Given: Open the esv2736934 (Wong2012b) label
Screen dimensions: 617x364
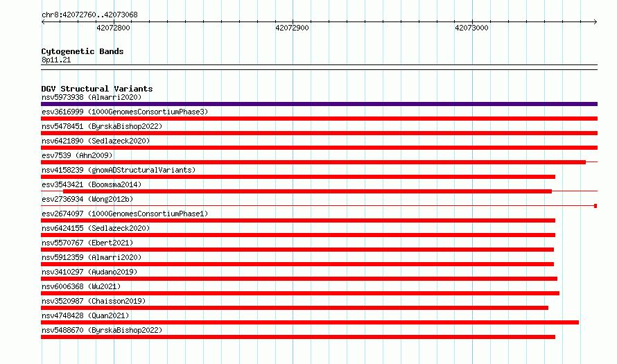Looking at the screenshot, I should point(87,199).
